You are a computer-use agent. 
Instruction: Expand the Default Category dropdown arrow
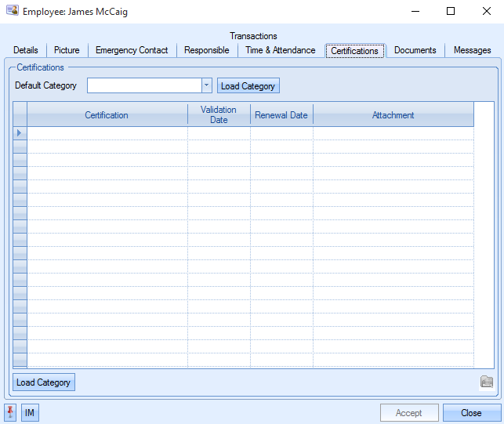tap(206, 85)
